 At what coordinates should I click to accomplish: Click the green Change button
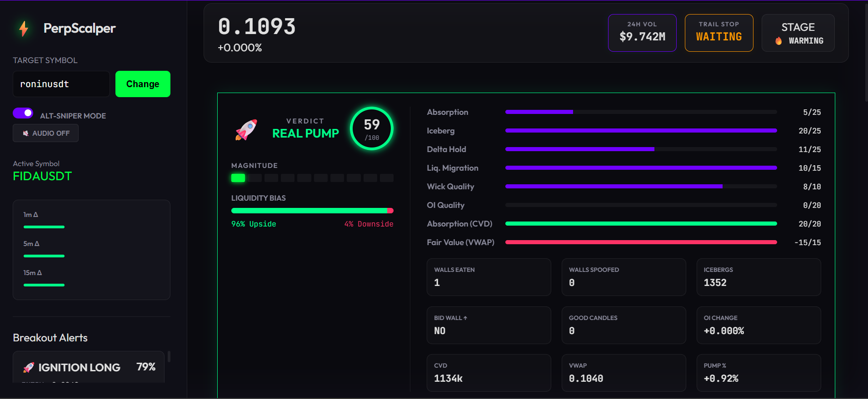click(143, 84)
